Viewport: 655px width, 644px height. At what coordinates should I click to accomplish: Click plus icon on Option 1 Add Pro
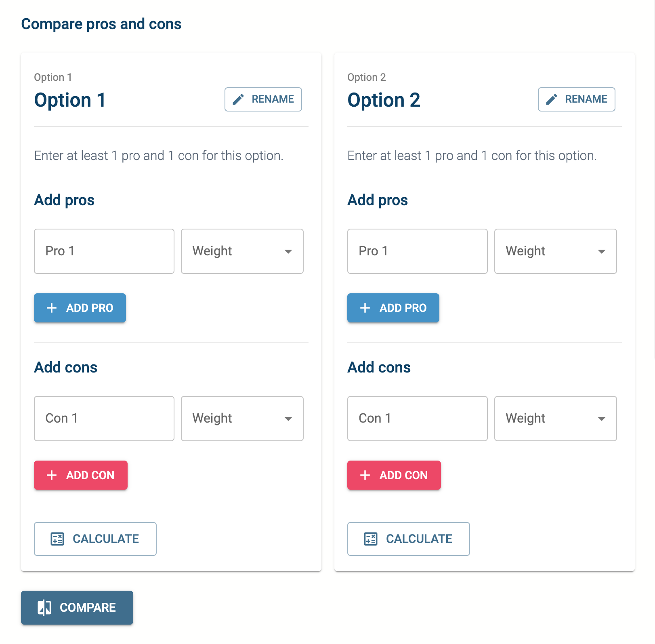[52, 308]
